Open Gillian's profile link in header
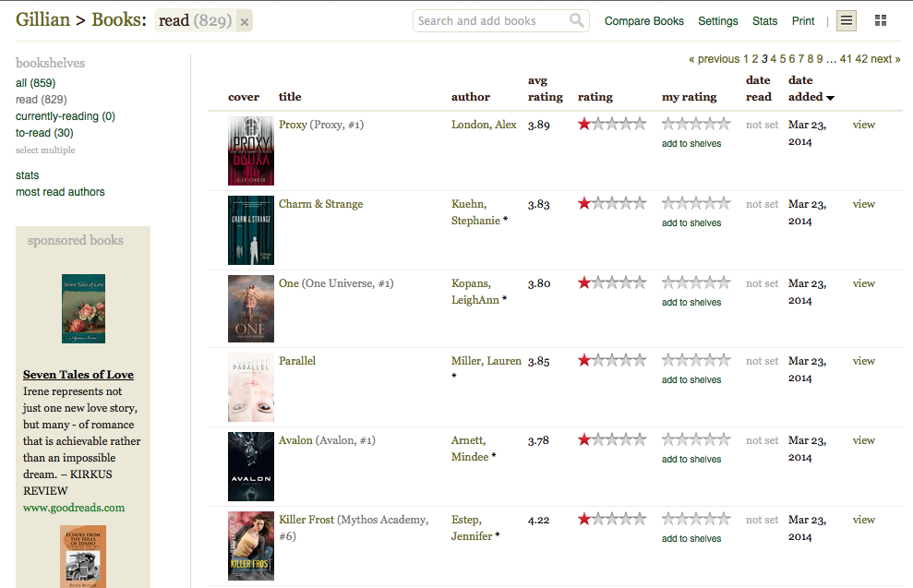The width and height of the screenshot is (913, 588). tap(42, 19)
